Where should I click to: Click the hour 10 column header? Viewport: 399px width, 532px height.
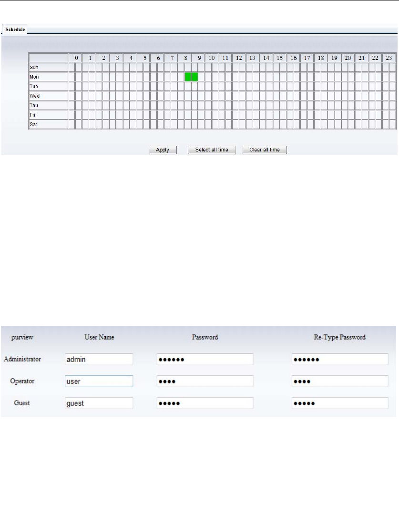(x=212, y=58)
